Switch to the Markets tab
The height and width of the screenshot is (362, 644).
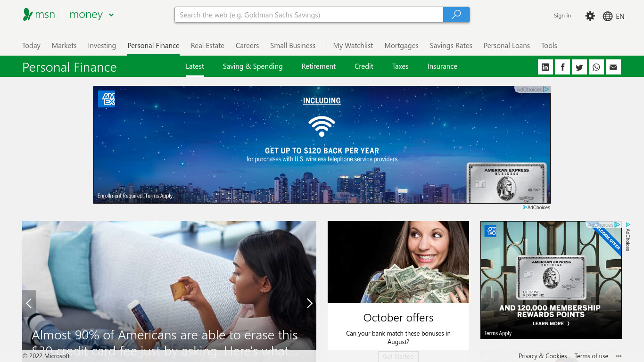tap(64, 46)
